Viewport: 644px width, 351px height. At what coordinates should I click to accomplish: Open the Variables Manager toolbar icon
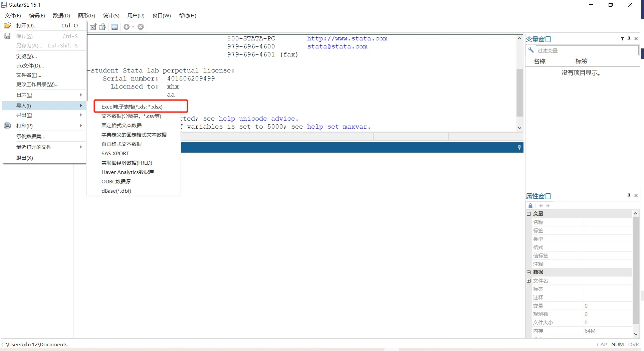115,27
